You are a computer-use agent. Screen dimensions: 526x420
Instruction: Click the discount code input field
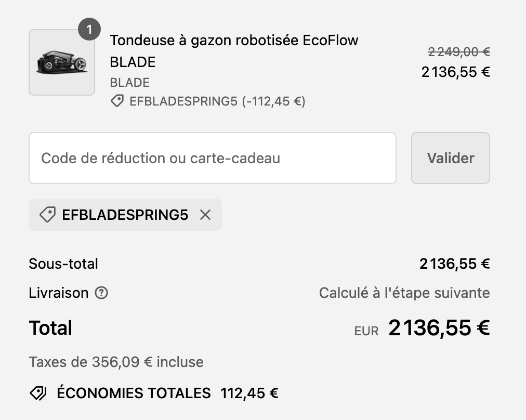coord(213,158)
